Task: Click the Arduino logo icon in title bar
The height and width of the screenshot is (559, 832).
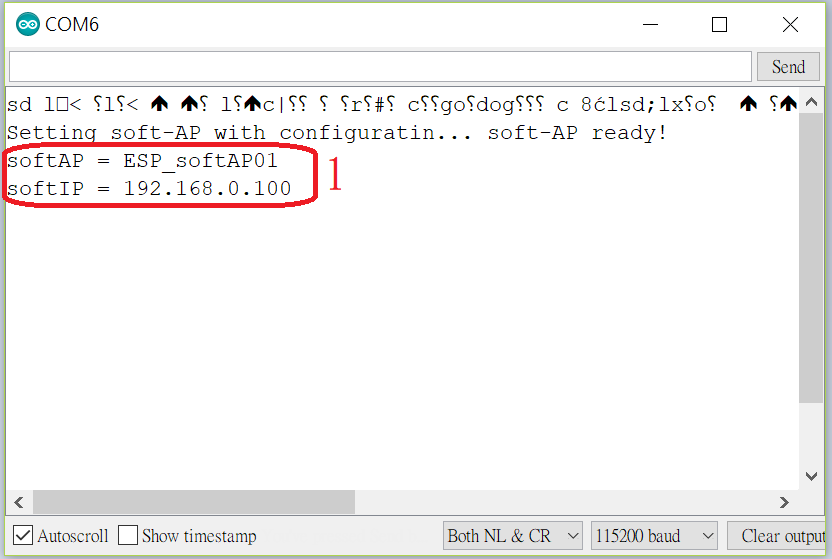Action: click(28, 24)
